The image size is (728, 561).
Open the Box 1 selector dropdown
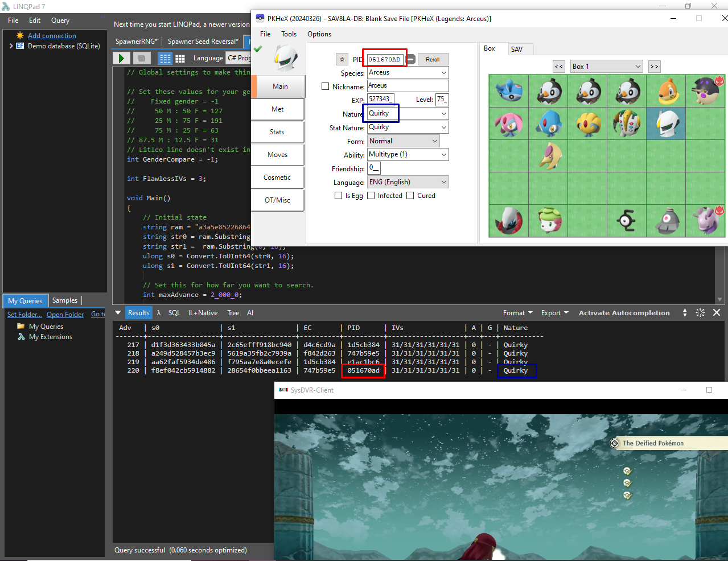point(607,67)
